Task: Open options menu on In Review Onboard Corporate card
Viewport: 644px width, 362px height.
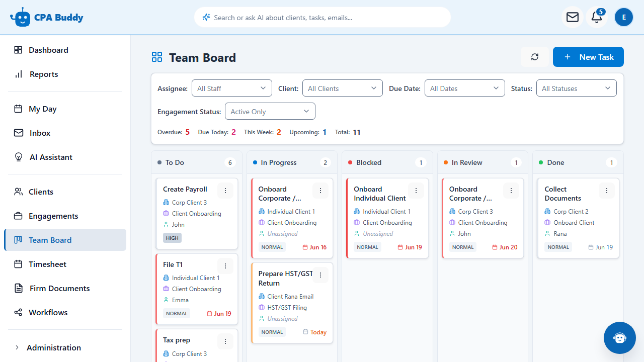Action: 511,191
